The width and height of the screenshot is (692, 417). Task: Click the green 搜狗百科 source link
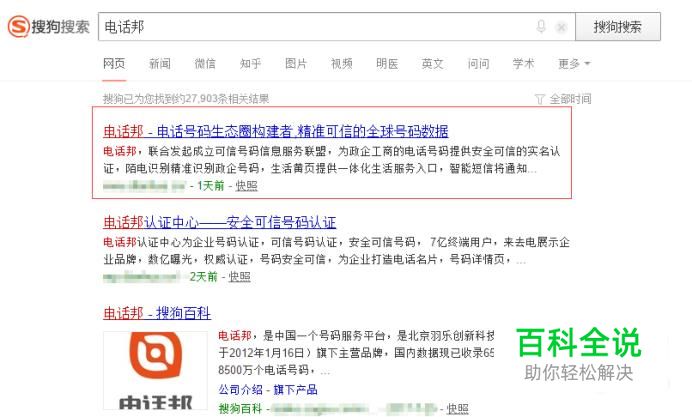pyautogui.click(x=240, y=409)
